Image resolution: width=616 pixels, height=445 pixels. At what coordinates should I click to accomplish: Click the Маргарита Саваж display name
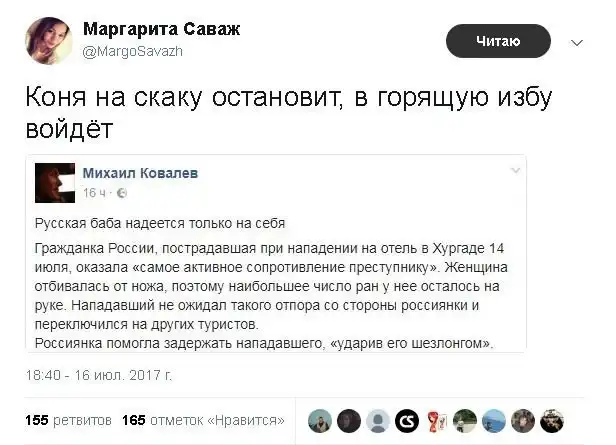(x=160, y=29)
